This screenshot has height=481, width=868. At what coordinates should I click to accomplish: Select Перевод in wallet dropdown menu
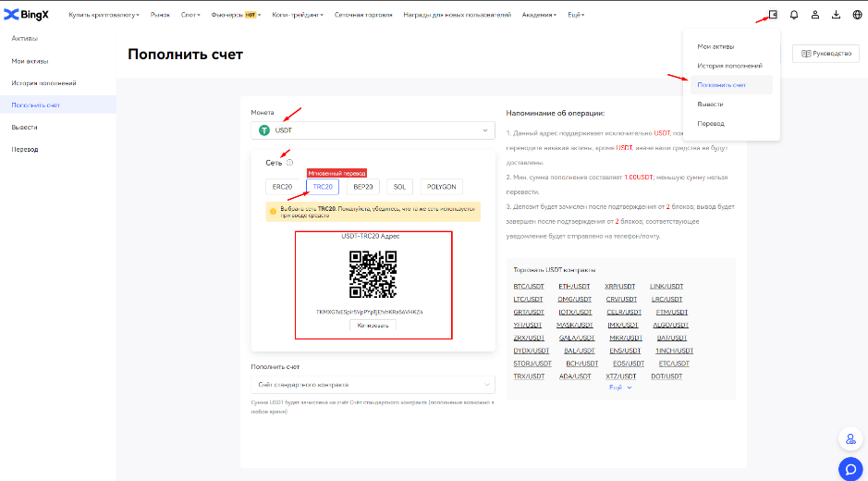731,124
